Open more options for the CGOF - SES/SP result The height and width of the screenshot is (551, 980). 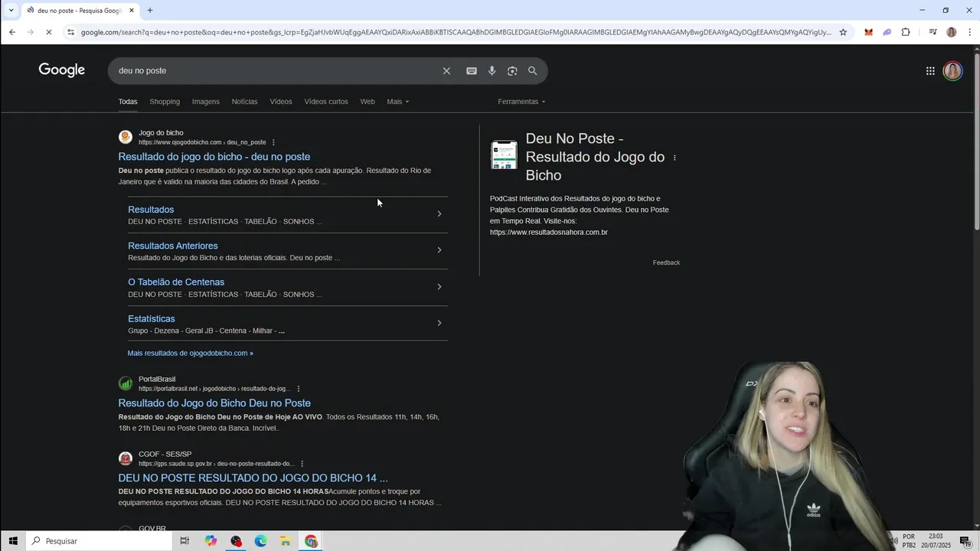click(302, 464)
